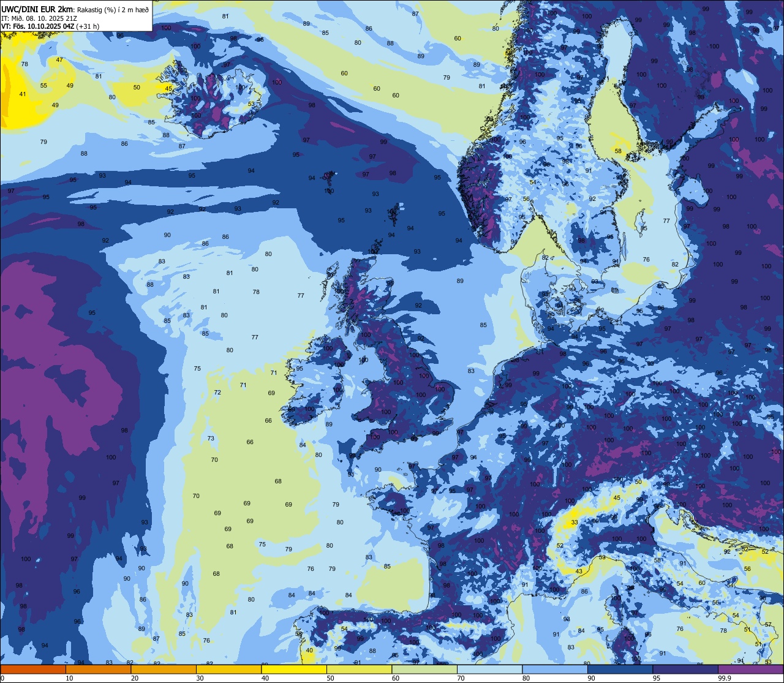Click the '43' humidity value on the map

point(579,572)
